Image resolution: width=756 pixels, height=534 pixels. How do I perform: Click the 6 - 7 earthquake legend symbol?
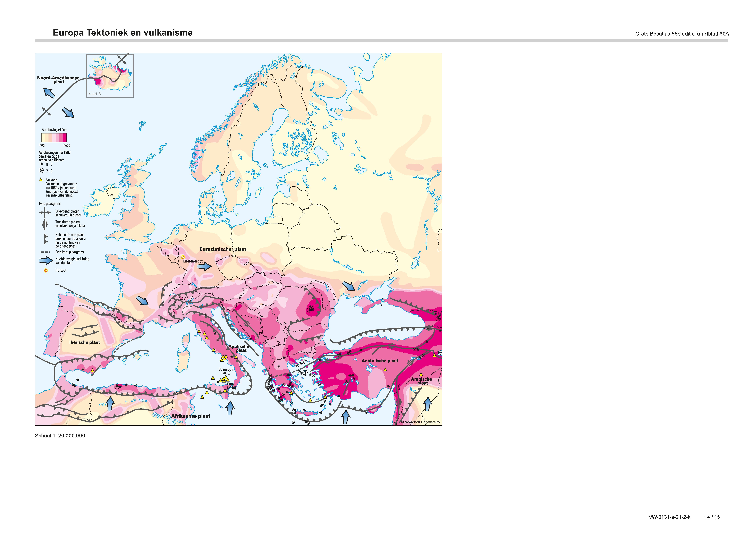point(41,164)
